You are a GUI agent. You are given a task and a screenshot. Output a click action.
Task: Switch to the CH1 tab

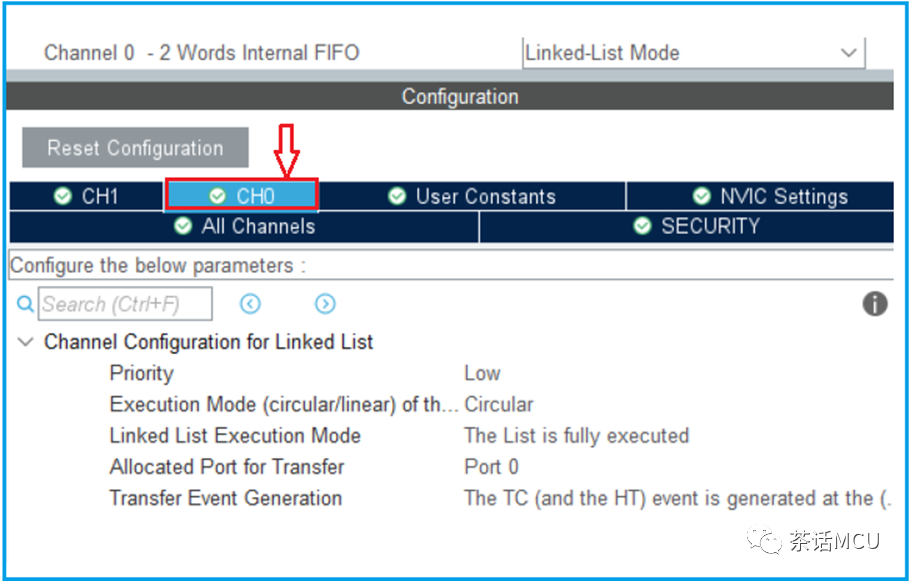click(x=86, y=196)
